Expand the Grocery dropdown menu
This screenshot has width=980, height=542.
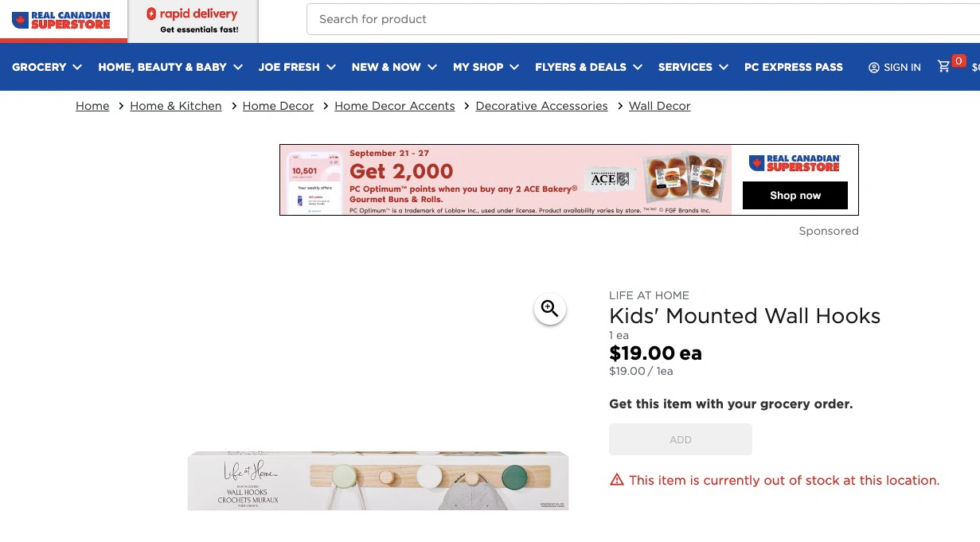(x=47, y=67)
